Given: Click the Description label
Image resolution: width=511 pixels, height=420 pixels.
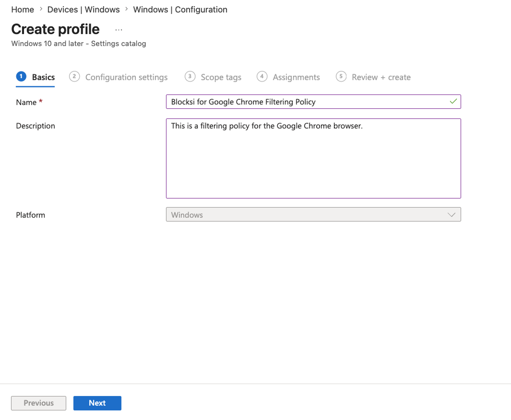Looking at the screenshot, I should pos(36,126).
